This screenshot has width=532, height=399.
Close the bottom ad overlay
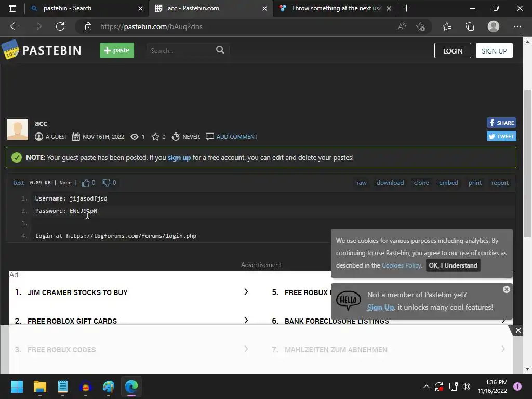coord(518,330)
